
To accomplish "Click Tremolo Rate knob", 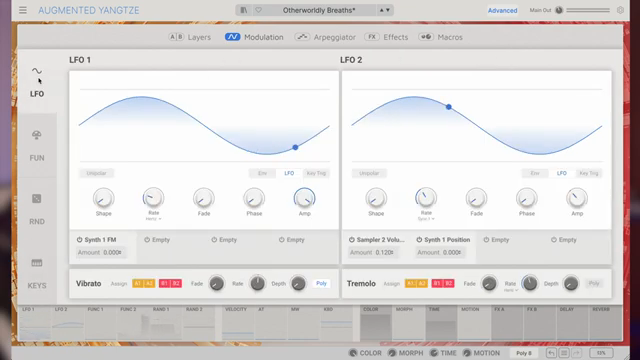I will (530, 283).
